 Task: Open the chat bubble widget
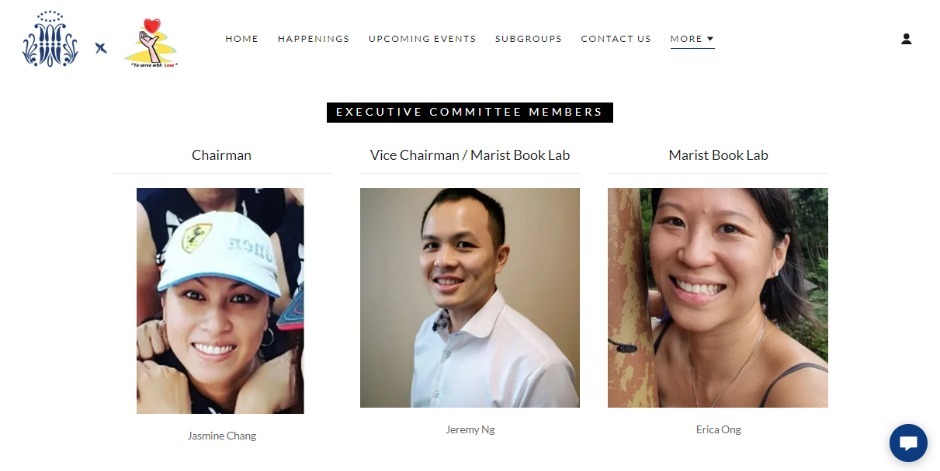click(x=908, y=443)
